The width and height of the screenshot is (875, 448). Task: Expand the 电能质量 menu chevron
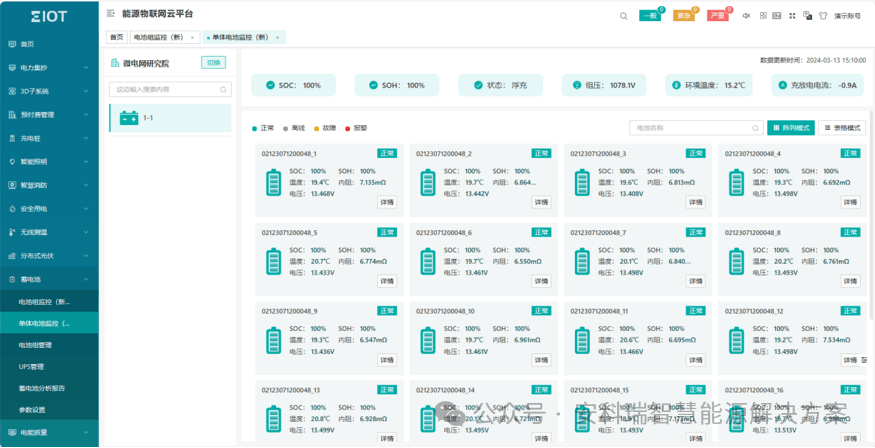(86, 432)
